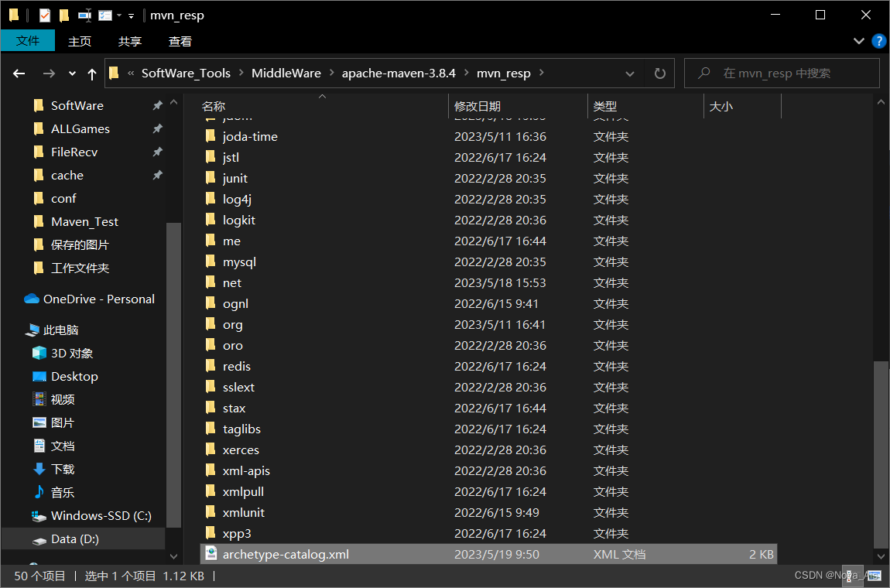Viewport: 890px width, 588px height.
Task: Click the search box for mvn_resp
Action: [x=782, y=73]
